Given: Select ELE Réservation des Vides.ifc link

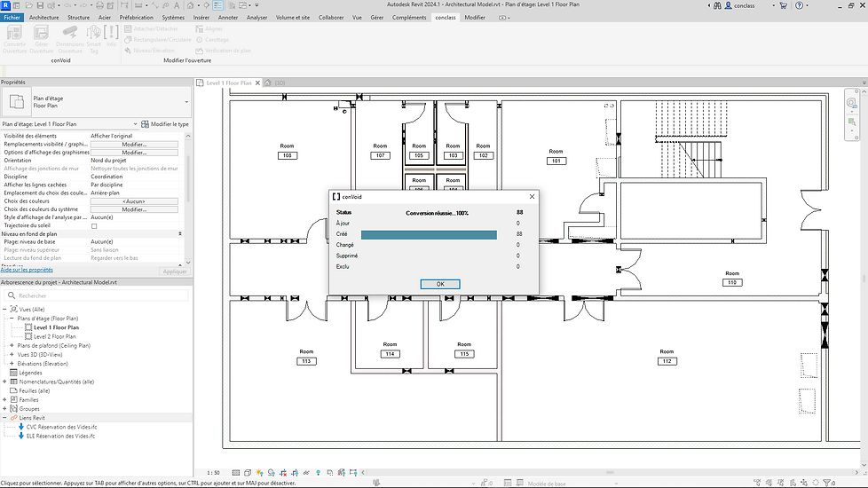Looking at the screenshot, I should [x=61, y=436].
